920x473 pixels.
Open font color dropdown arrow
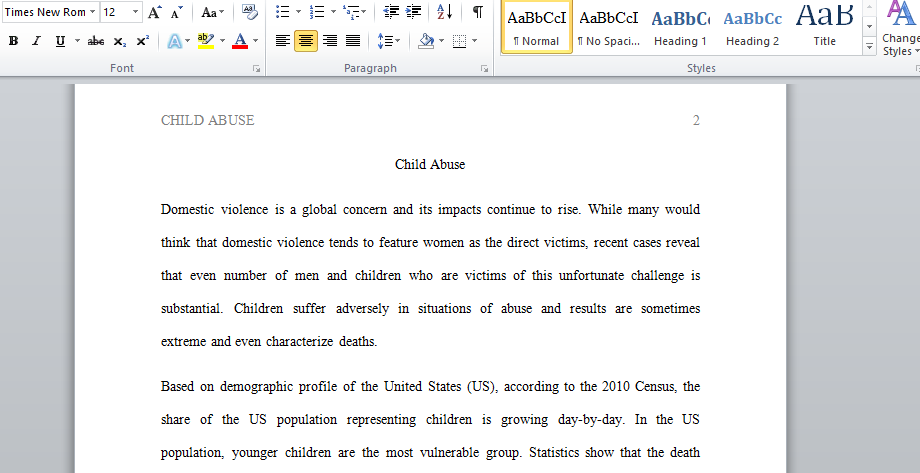pos(255,41)
